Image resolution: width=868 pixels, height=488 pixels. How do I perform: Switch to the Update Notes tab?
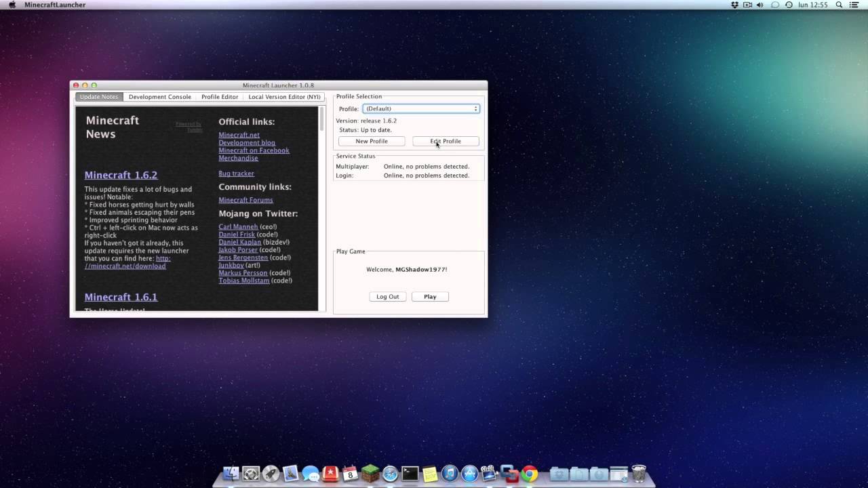99,97
